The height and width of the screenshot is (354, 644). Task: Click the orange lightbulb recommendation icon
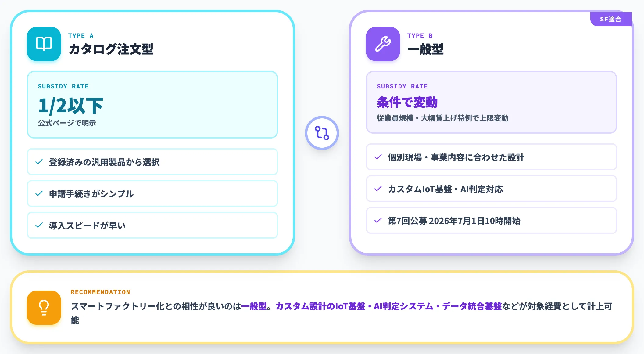coord(44,308)
